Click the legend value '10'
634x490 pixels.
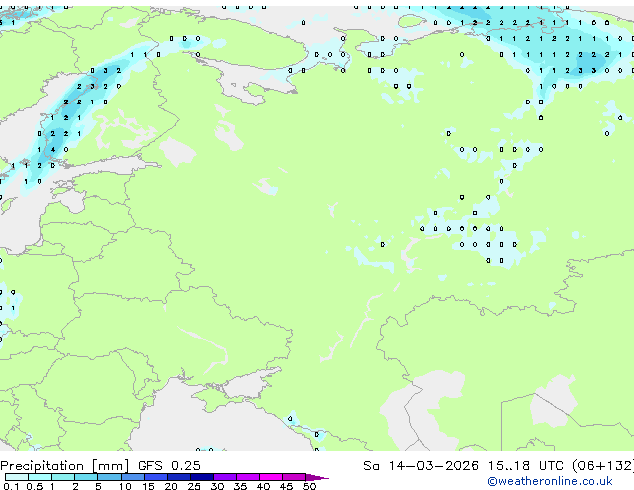coord(125,486)
